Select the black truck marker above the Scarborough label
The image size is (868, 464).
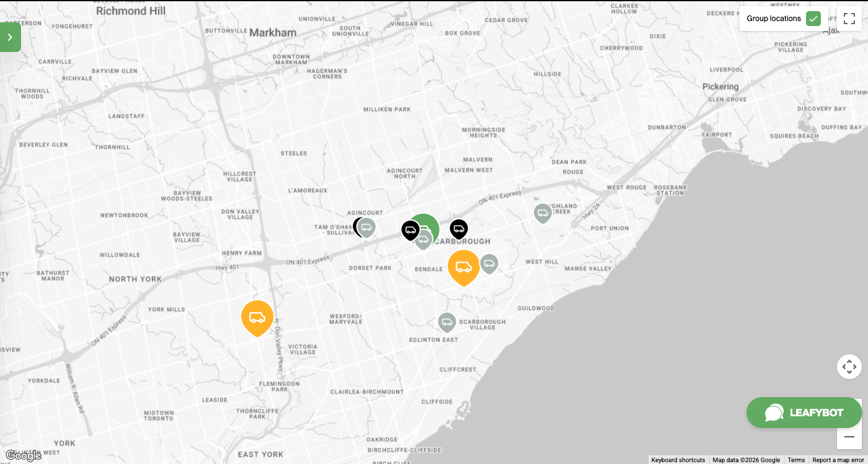coord(459,229)
